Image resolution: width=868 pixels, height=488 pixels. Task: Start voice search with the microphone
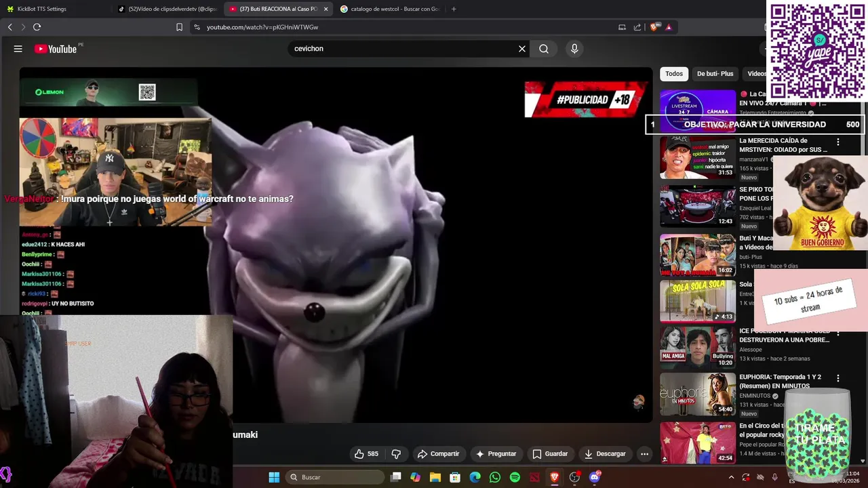pos(574,49)
